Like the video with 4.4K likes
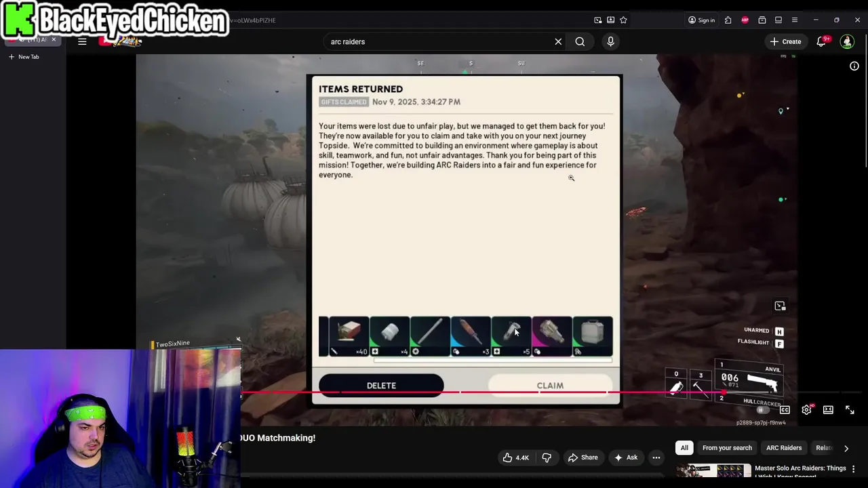868x488 pixels. [x=515, y=457]
